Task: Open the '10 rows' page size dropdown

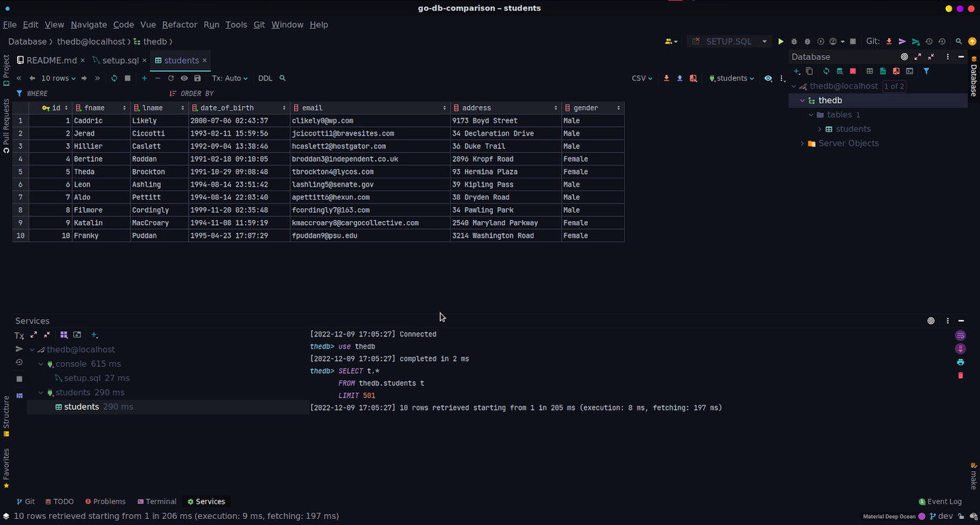Action: coord(56,78)
